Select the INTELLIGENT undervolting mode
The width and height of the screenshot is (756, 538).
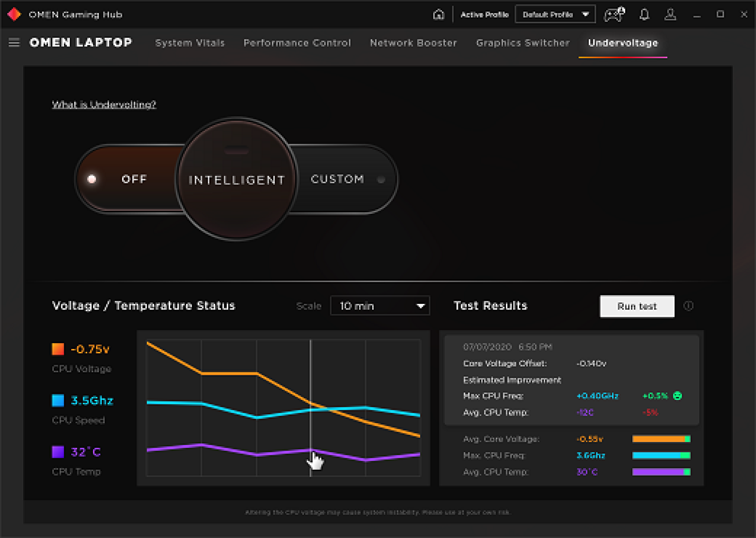tap(237, 180)
